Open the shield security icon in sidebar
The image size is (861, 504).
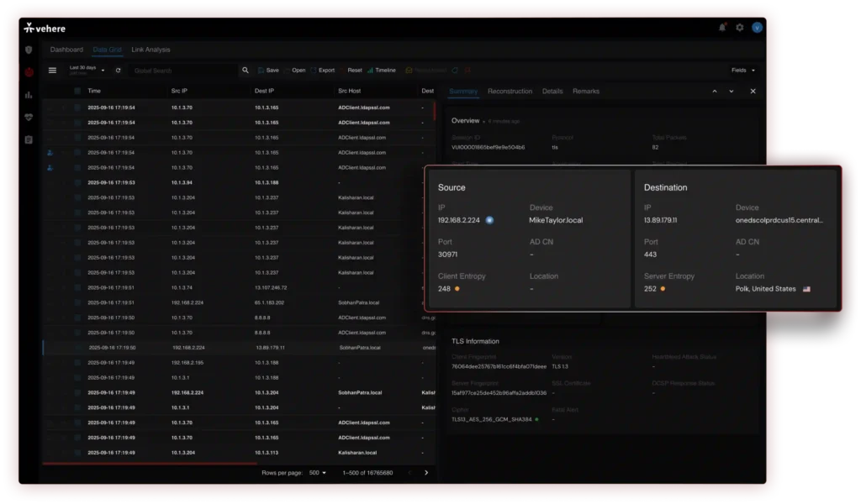tap(29, 50)
